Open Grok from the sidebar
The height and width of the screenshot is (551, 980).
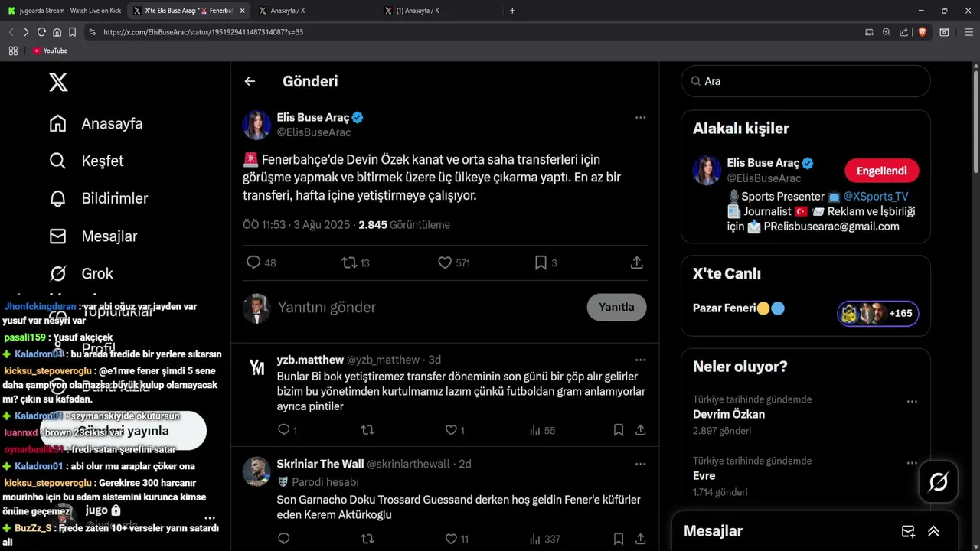[x=80, y=273]
